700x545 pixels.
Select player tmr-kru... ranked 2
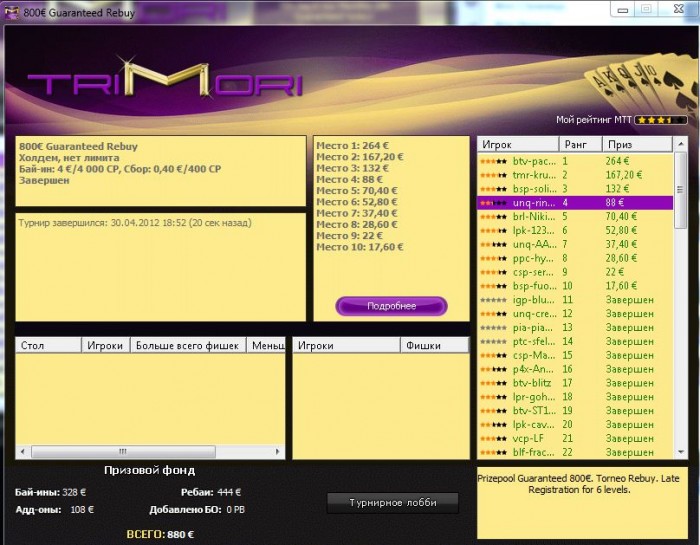click(575, 175)
